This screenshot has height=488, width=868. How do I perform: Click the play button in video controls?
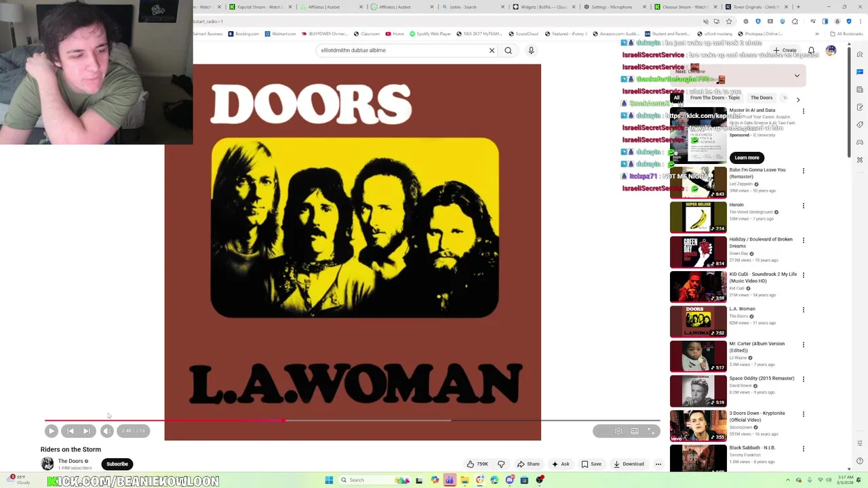(52, 431)
